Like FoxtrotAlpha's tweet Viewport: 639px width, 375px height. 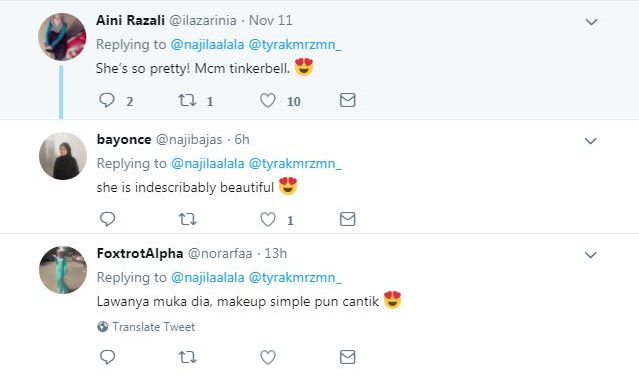click(268, 357)
